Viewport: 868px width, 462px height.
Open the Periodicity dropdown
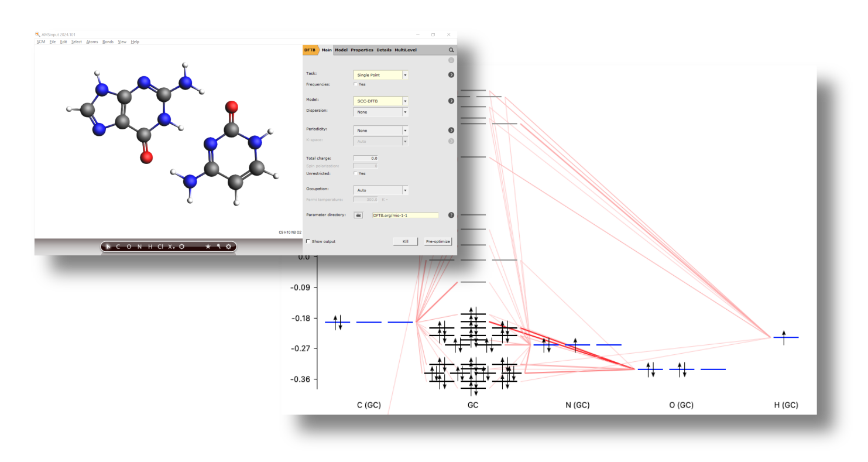click(381, 130)
